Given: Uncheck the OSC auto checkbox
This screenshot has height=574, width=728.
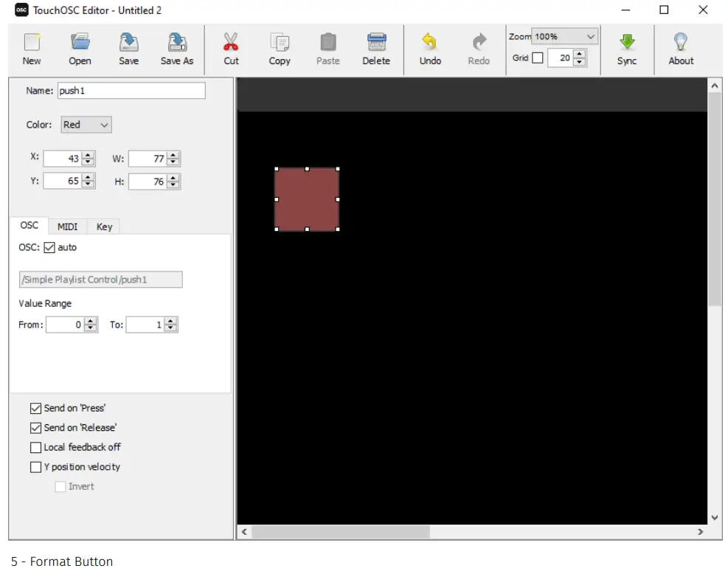Looking at the screenshot, I should 49,247.
